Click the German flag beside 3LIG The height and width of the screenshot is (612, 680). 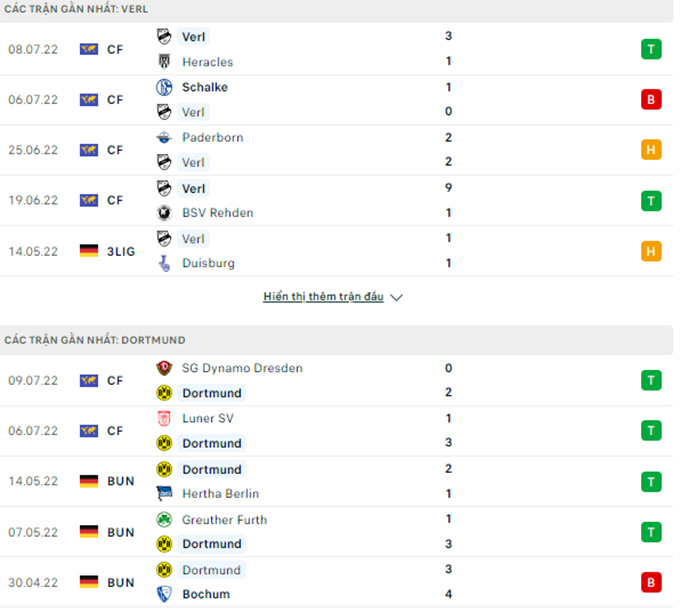(x=89, y=252)
